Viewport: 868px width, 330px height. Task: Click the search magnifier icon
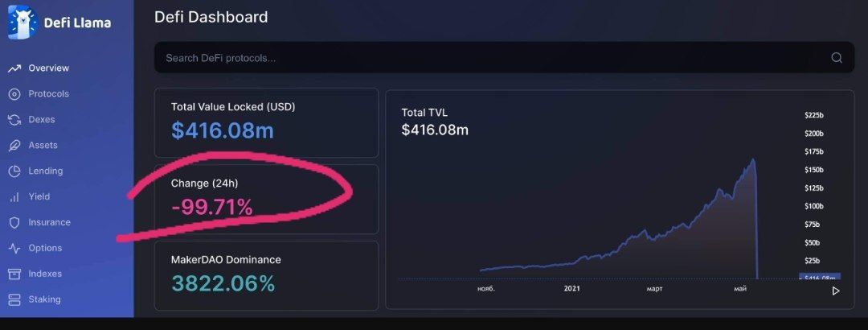[837, 58]
